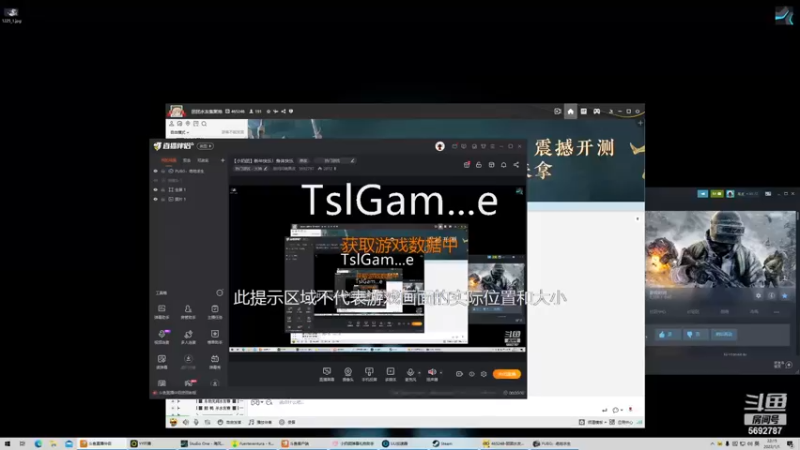Click the share icon above the preview
800x450 pixels.
pos(516,165)
